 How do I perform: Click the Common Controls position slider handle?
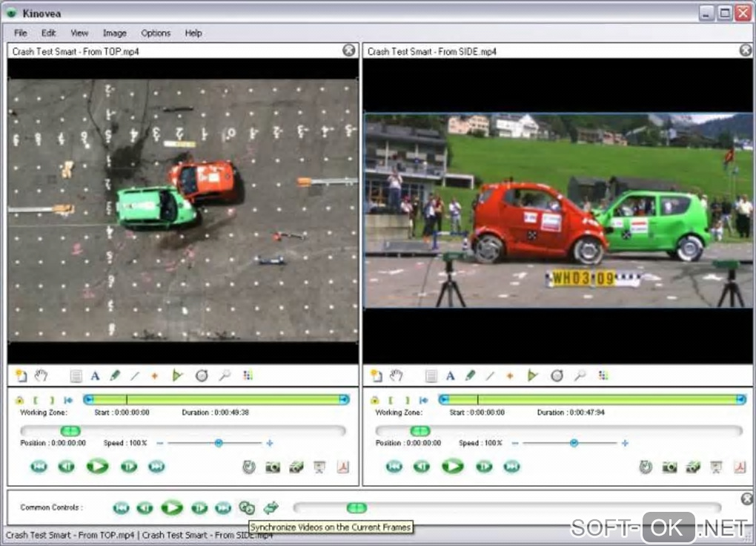tap(357, 508)
